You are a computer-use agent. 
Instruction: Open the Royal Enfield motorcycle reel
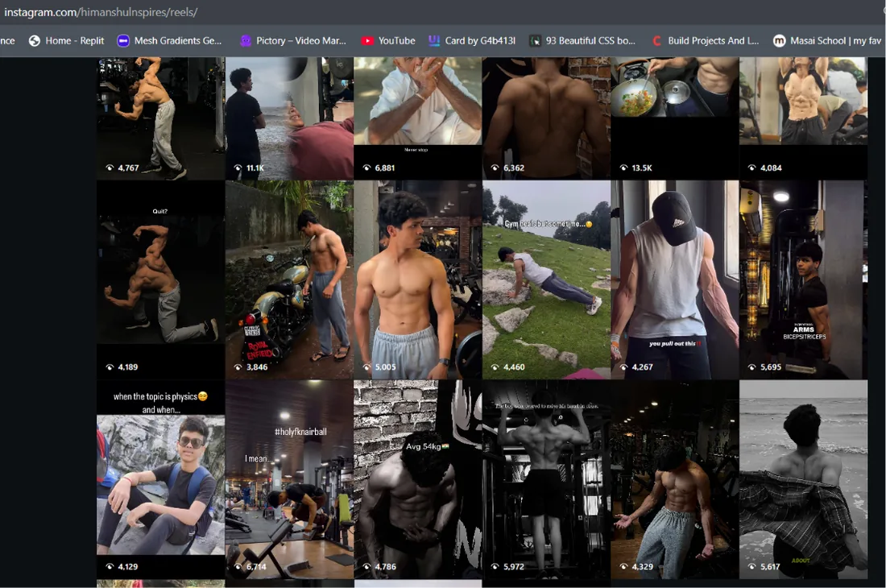[289, 280]
